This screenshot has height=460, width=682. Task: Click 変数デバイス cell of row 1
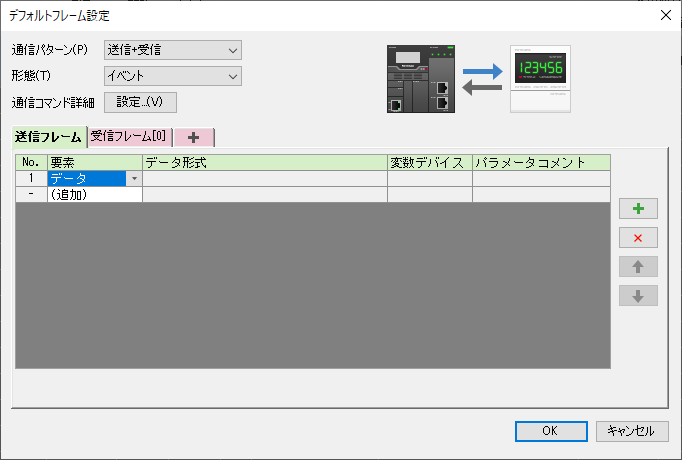pos(430,179)
